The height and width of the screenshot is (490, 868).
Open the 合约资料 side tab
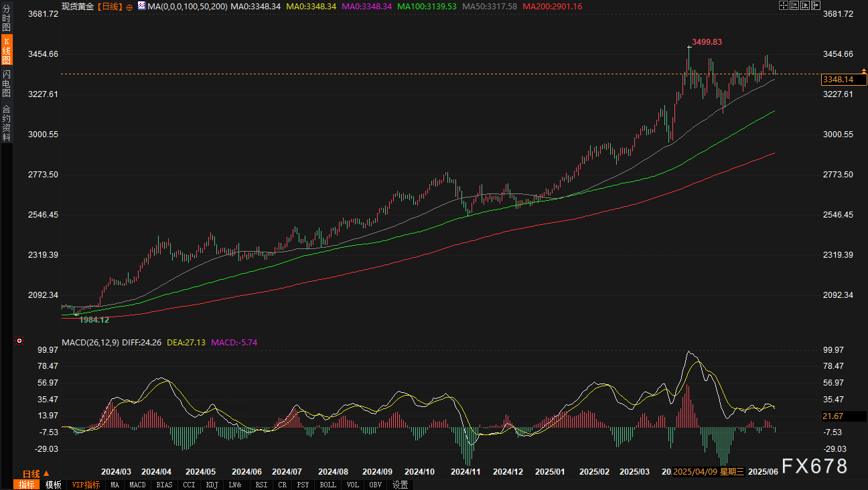click(6, 122)
